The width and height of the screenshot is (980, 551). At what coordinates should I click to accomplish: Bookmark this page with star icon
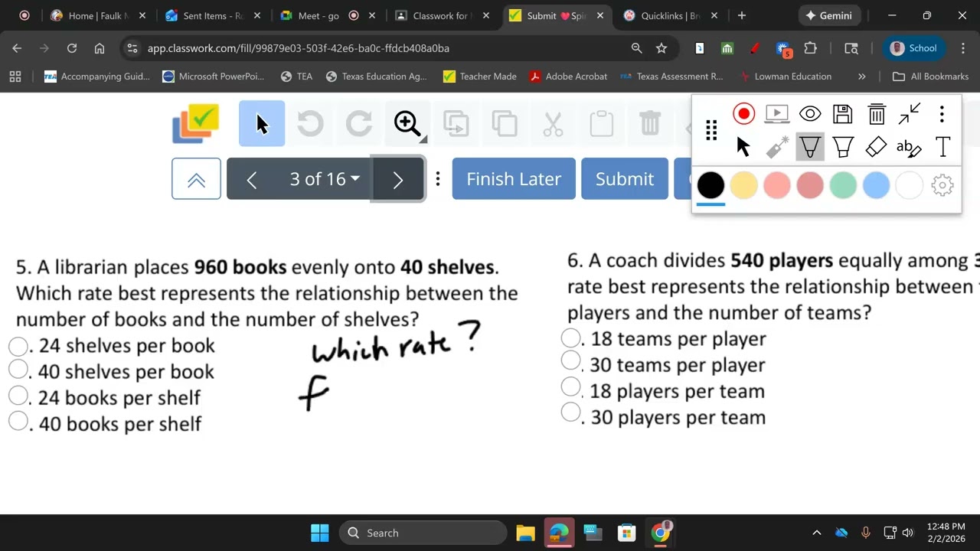point(661,48)
